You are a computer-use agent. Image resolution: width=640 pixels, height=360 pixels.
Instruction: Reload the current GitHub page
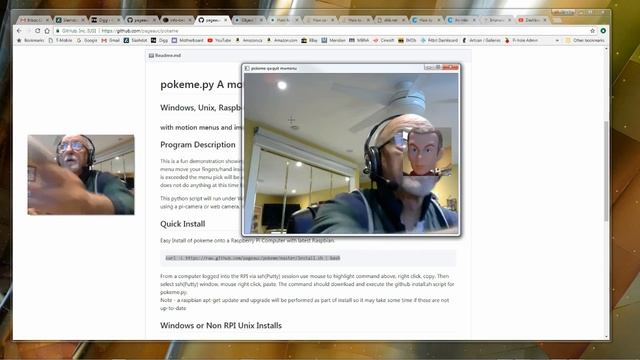[38, 31]
